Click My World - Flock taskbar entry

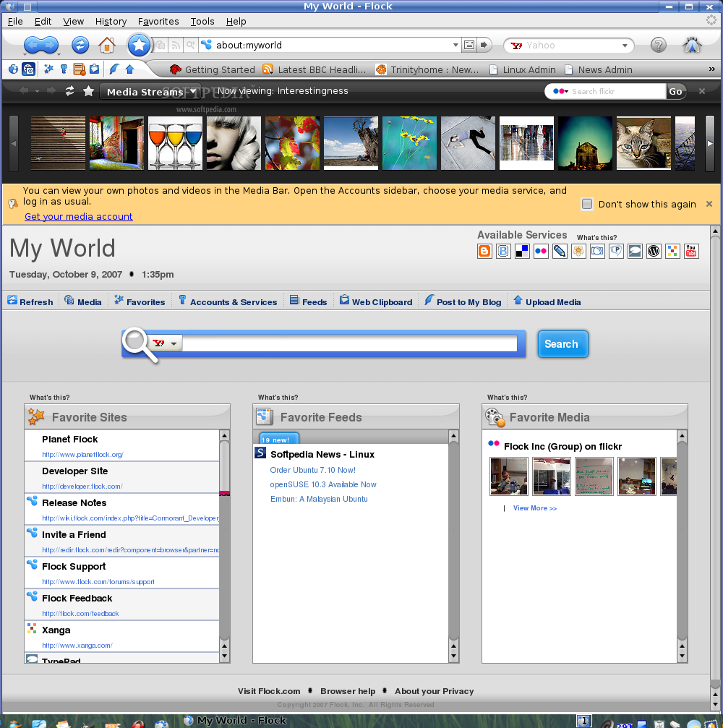[235, 721]
